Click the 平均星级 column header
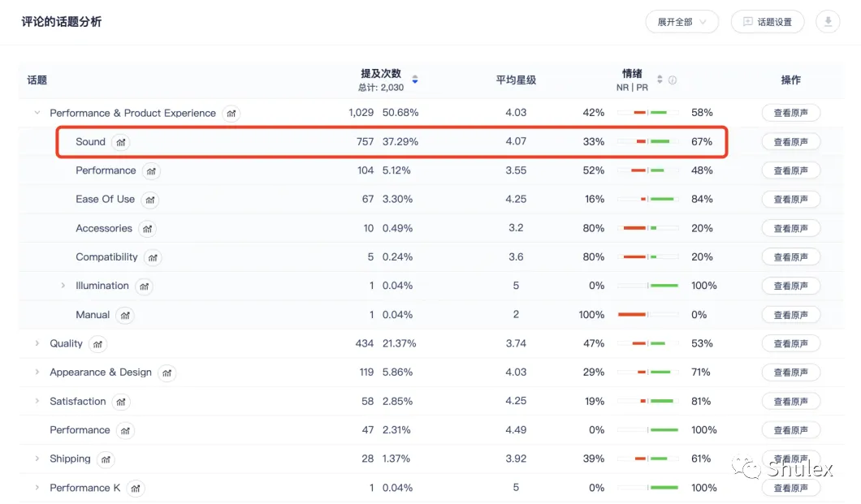Screen dimensions: 861x504 click(x=516, y=80)
